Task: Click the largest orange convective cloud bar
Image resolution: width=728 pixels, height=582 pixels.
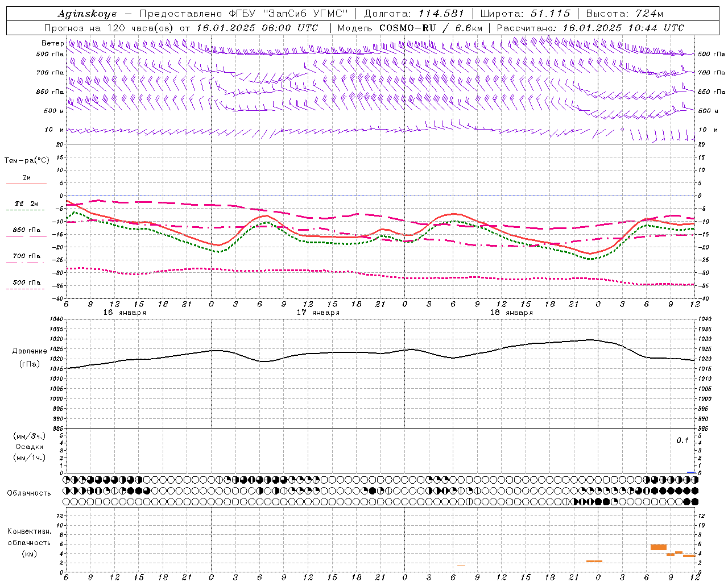Action: click(x=658, y=547)
